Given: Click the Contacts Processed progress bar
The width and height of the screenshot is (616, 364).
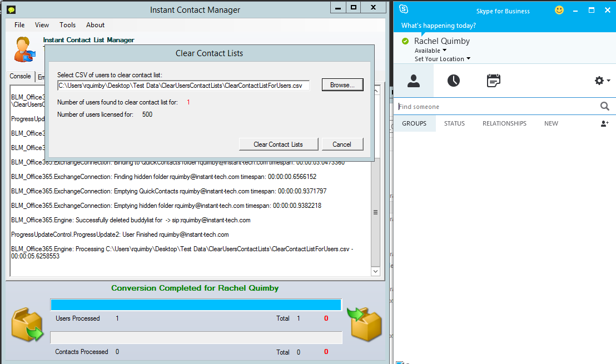Looking at the screenshot, I should [x=196, y=338].
